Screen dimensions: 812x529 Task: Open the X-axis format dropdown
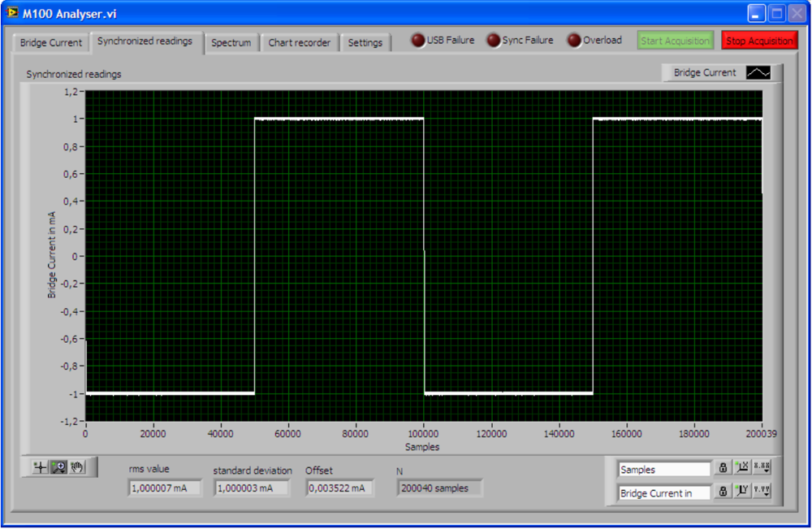[762, 468]
